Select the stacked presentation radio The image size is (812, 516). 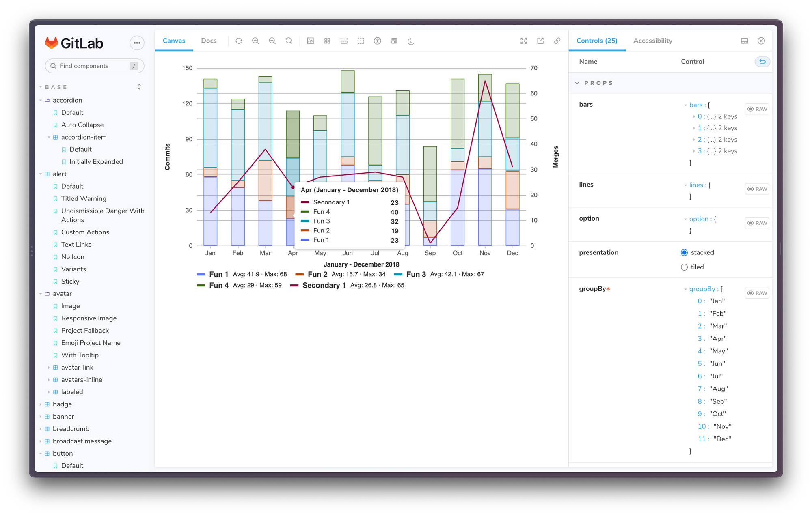684,252
